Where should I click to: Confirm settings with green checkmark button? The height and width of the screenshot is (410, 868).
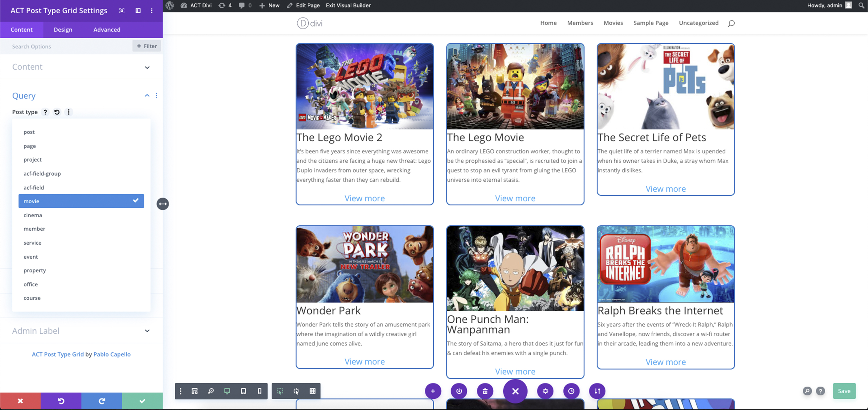pos(142,401)
